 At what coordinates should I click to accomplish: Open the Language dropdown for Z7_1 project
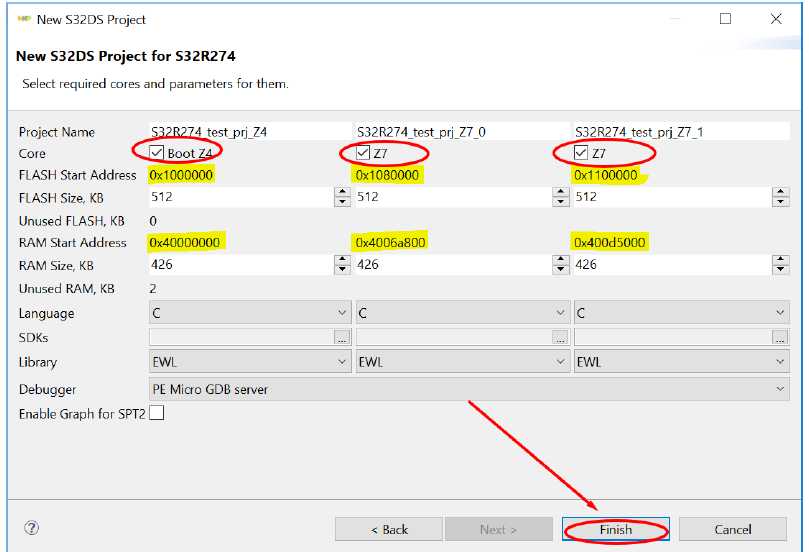click(681, 313)
